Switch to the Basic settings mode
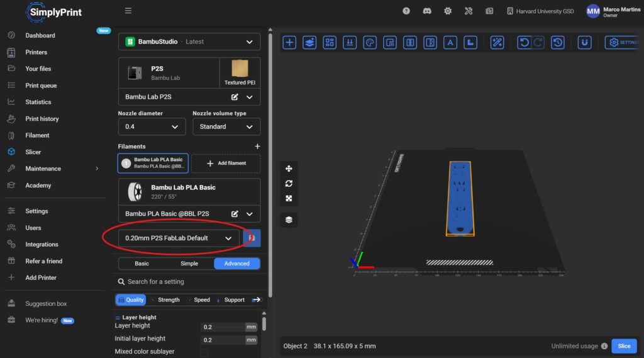The image size is (644, 358). click(142, 264)
